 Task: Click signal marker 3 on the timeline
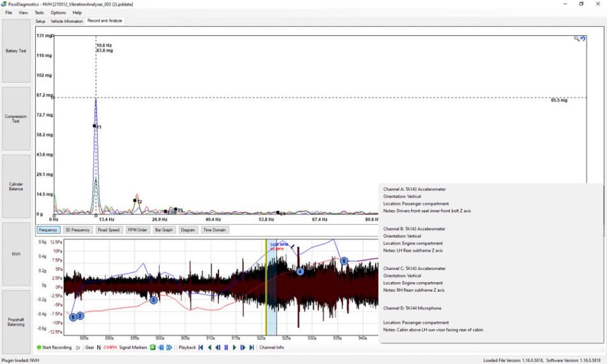(154, 300)
